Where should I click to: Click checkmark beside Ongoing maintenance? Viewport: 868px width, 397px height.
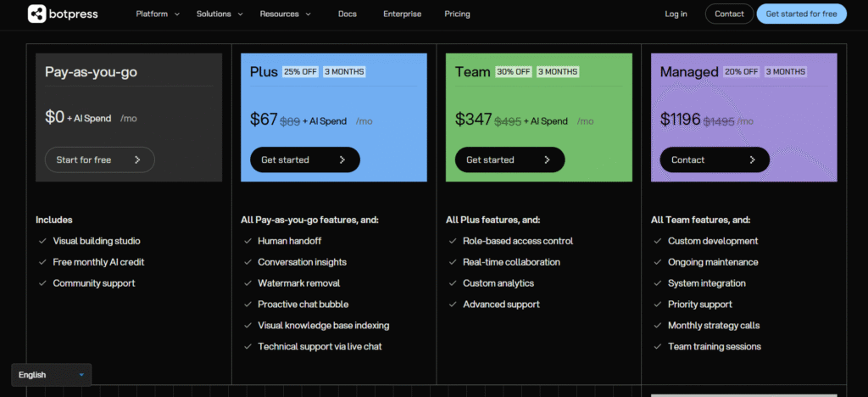658,262
